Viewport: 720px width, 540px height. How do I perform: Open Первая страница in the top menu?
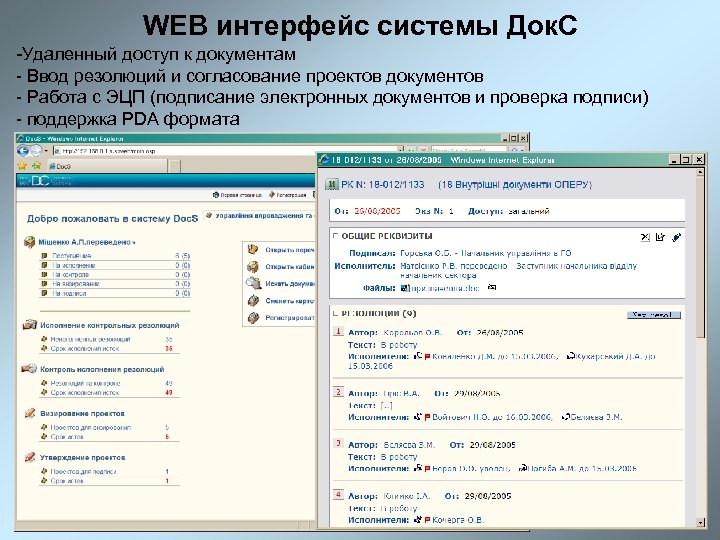[237, 195]
